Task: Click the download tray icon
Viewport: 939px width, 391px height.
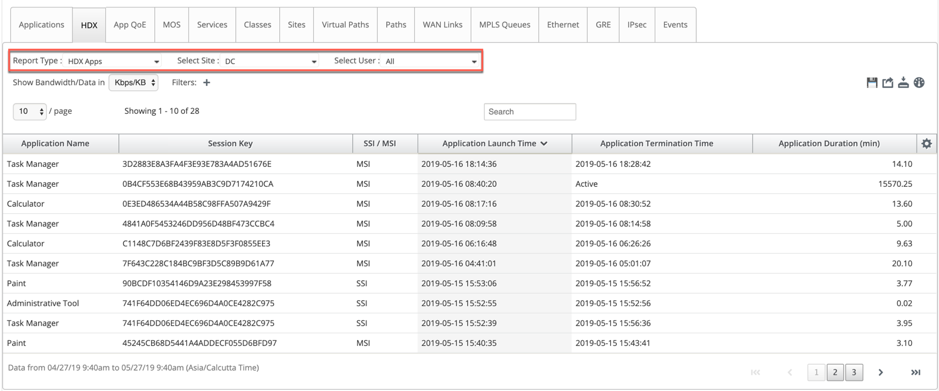Action: click(x=904, y=83)
